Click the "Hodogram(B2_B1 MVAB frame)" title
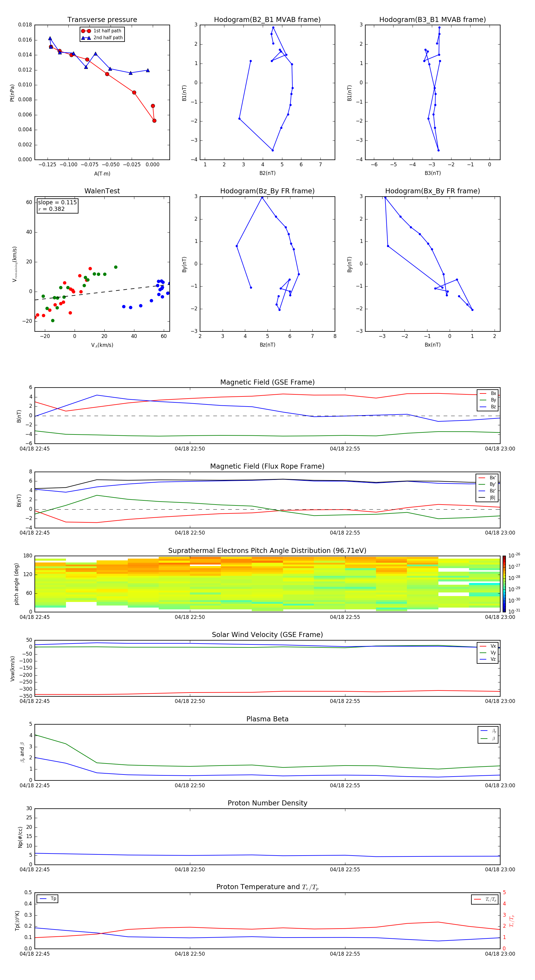The height and width of the screenshot is (980, 535). [267, 20]
